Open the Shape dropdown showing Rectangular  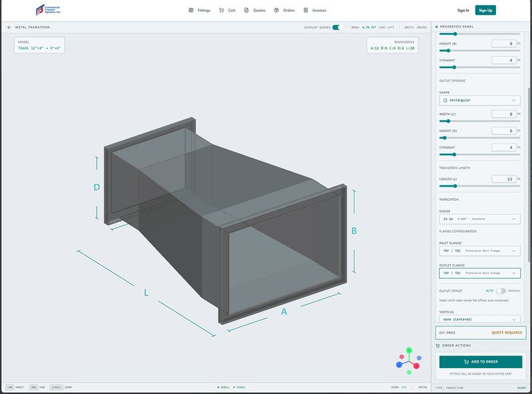[x=481, y=101]
